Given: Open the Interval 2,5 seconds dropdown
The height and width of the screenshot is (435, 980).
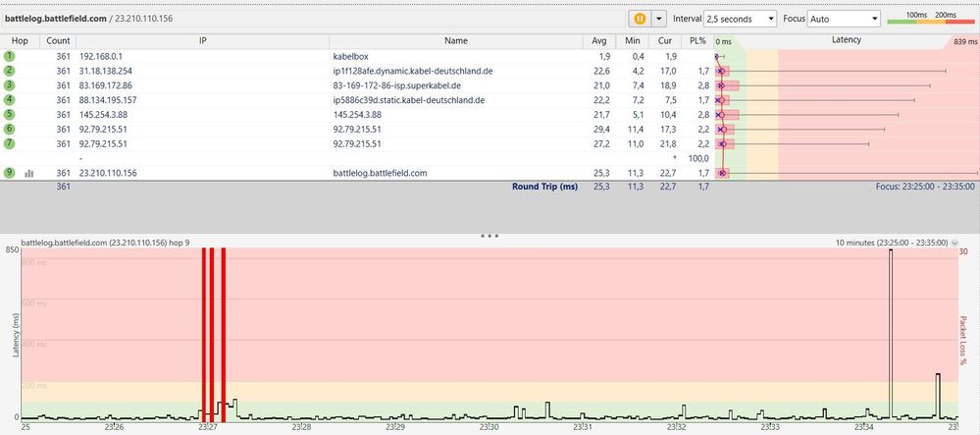Looking at the screenshot, I should [x=740, y=19].
